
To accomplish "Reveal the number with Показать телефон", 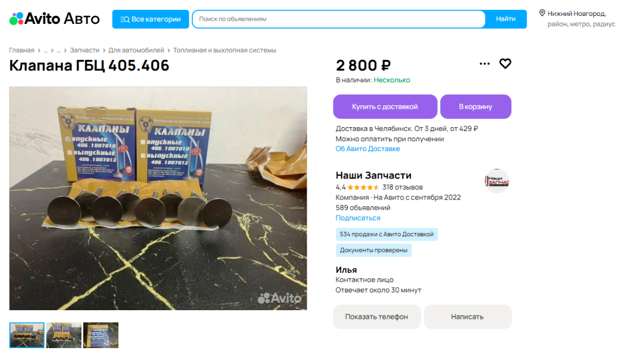I will point(377,316).
